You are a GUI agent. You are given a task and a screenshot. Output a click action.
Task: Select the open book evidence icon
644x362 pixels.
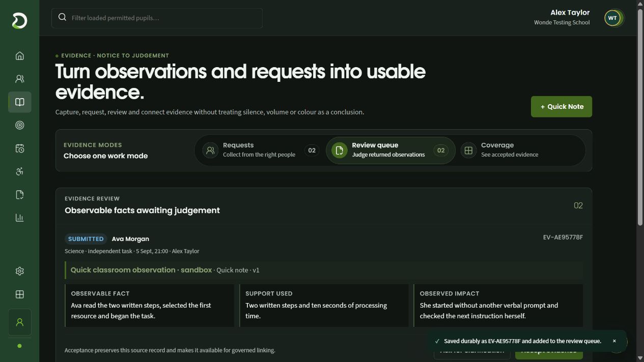pos(20,102)
